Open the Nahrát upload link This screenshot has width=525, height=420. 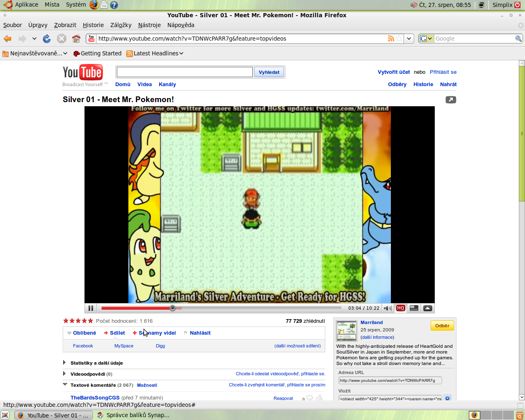(448, 84)
